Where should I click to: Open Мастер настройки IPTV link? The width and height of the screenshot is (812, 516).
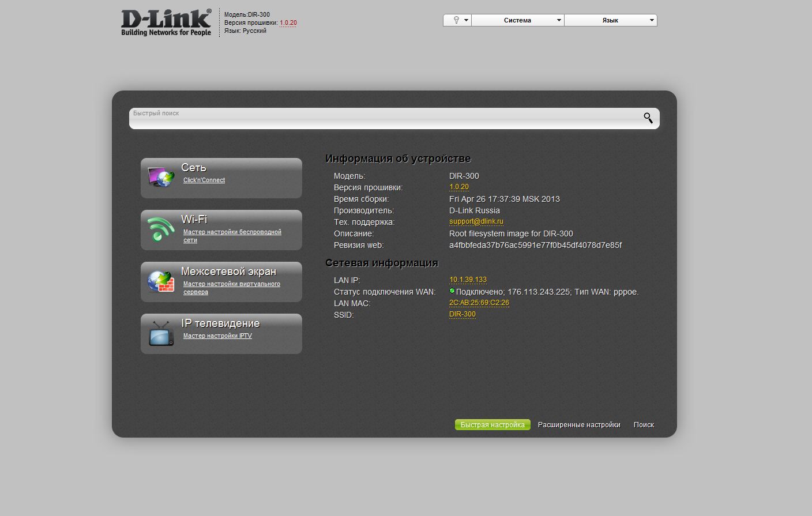pyautogui.click(x=217, y=336)
